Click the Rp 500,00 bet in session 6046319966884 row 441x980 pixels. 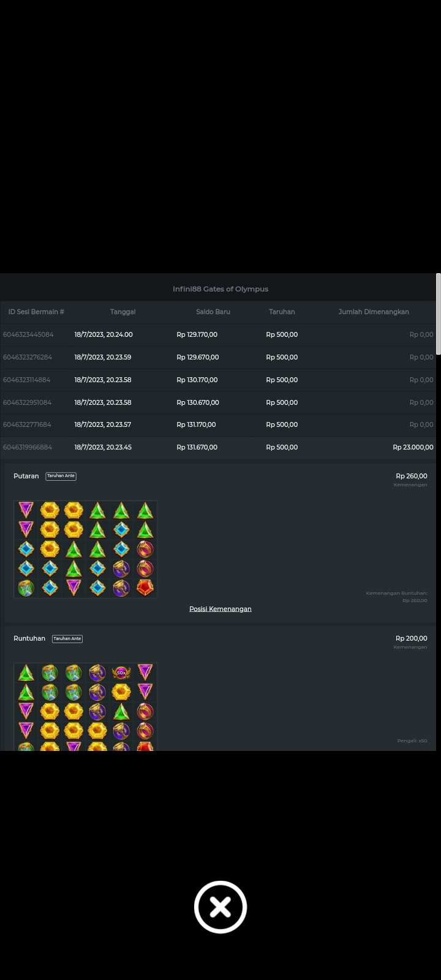tap(282, 447)
